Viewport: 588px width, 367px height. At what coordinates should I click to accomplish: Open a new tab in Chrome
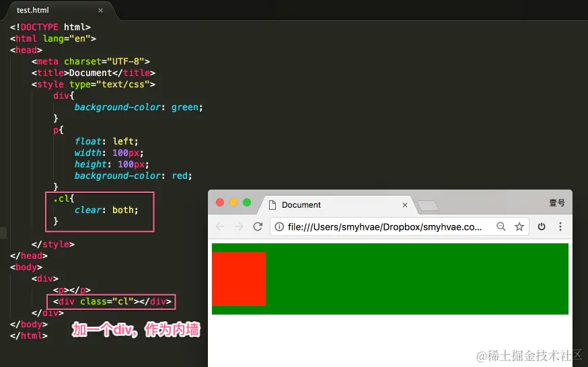pyautogui.click(x=428, y=206)
